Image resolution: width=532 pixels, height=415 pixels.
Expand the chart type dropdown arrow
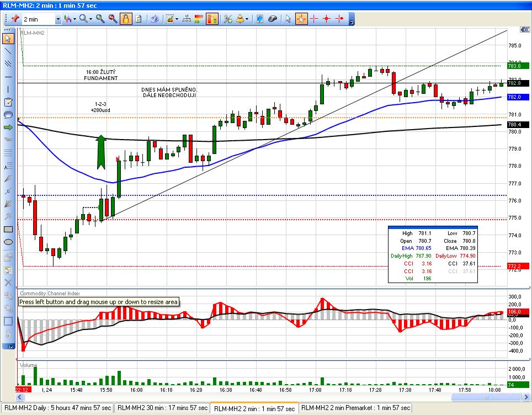coord(75,19)
